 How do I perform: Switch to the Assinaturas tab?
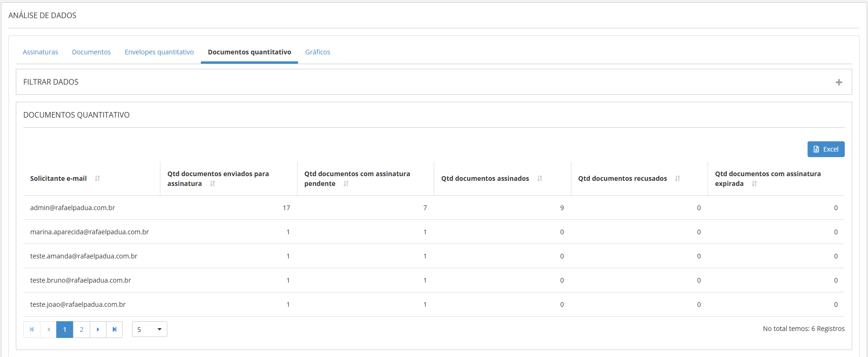[40, 52]
